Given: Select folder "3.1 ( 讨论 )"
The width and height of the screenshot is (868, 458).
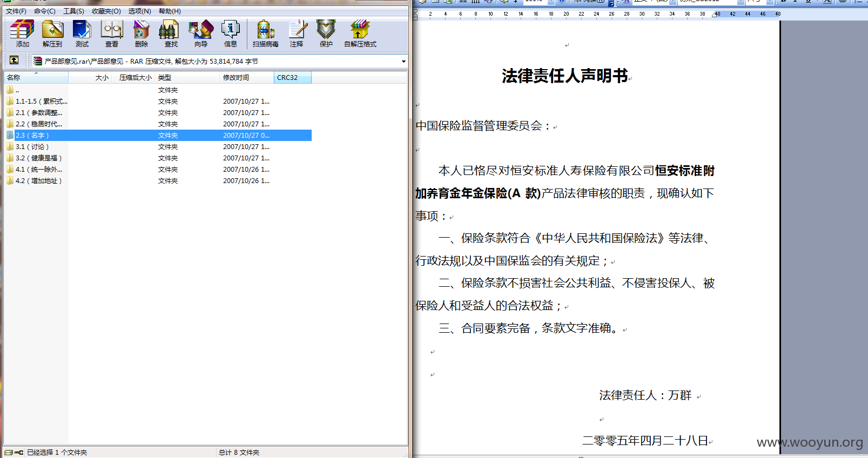Looking at the screenshot, I should [158, 147].
